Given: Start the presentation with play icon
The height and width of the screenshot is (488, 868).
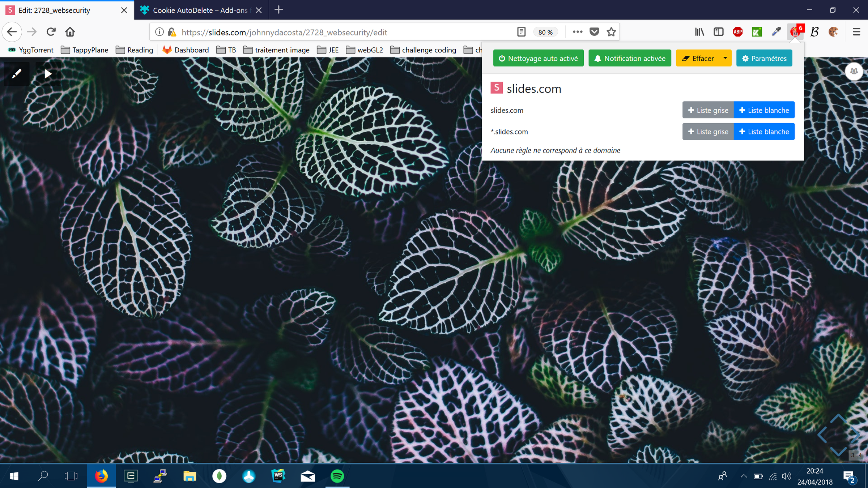Looking at the screenshot, I should 48,74.
